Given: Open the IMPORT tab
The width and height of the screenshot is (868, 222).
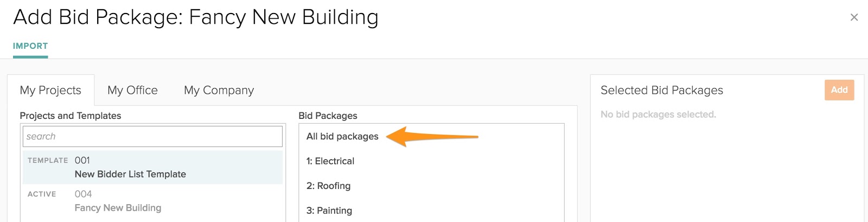Looking at the screenshot, I should [30, 46].
